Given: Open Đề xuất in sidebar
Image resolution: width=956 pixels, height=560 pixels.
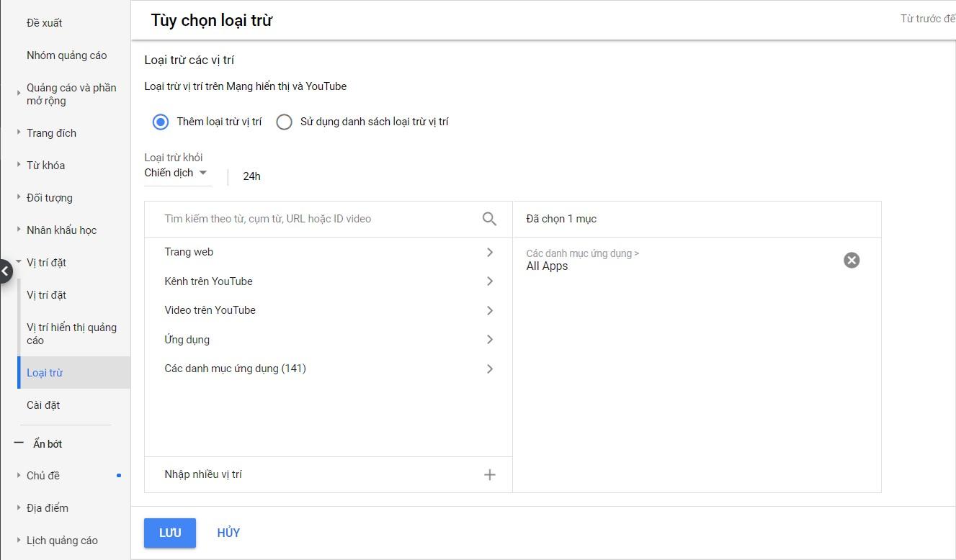Looking at the screenshot, I should coord(44,23).
